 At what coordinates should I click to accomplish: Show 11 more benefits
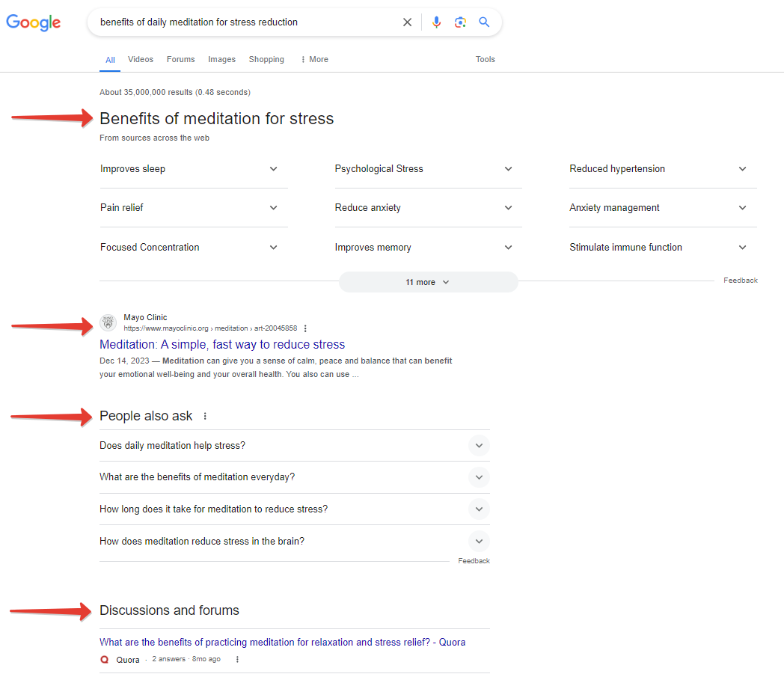[428, 282]
